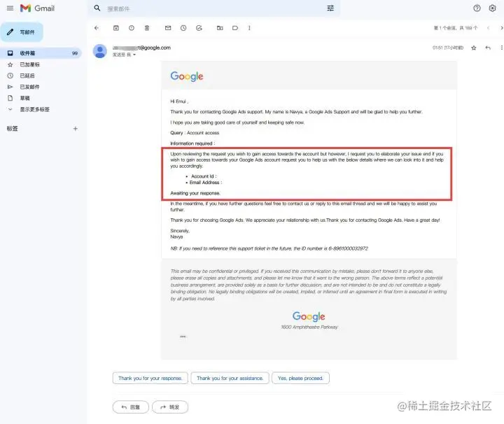Click 'Information required :' heading text
The height and width of the screenshot is (424, 504).
coord(192,143)
